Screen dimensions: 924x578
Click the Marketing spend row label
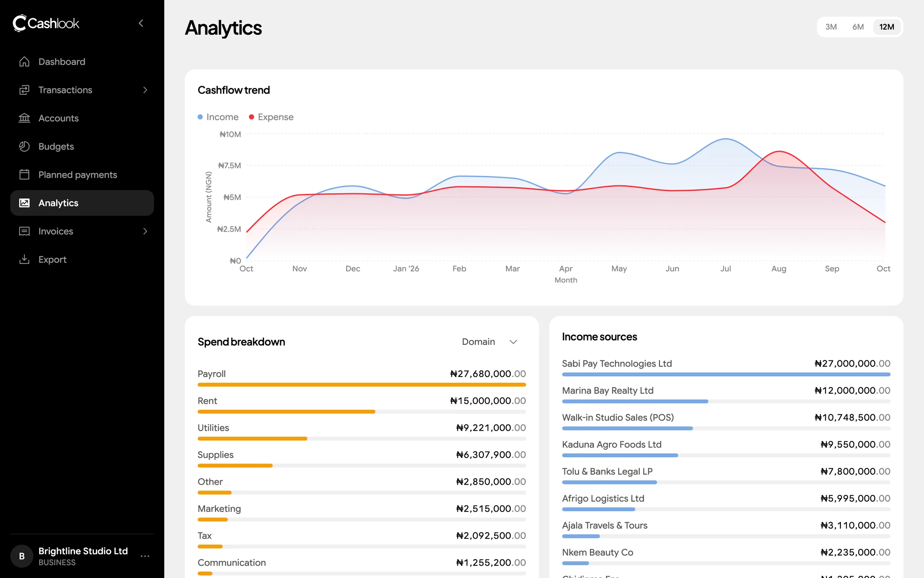(x=219, y=509)
